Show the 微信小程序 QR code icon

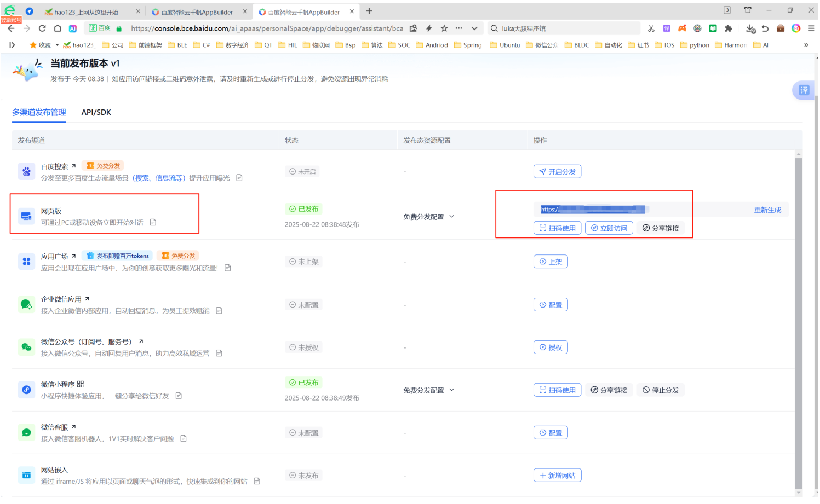pos(81,384)
